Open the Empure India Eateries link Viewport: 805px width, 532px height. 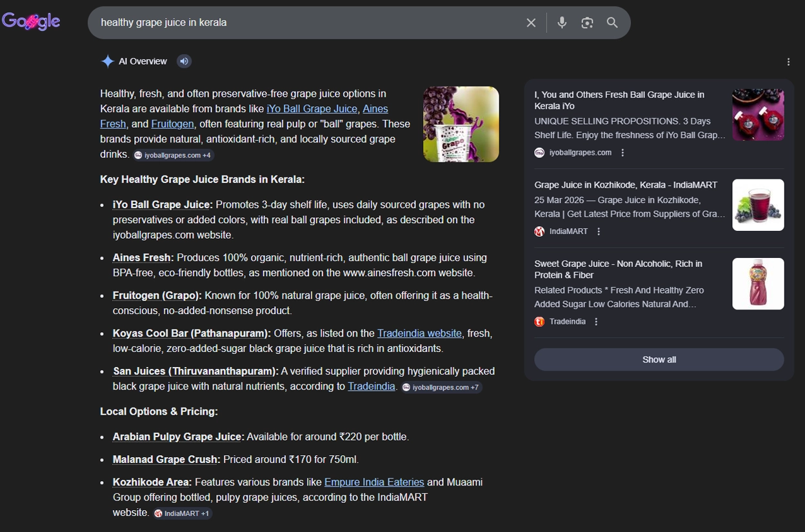(374, 482)
